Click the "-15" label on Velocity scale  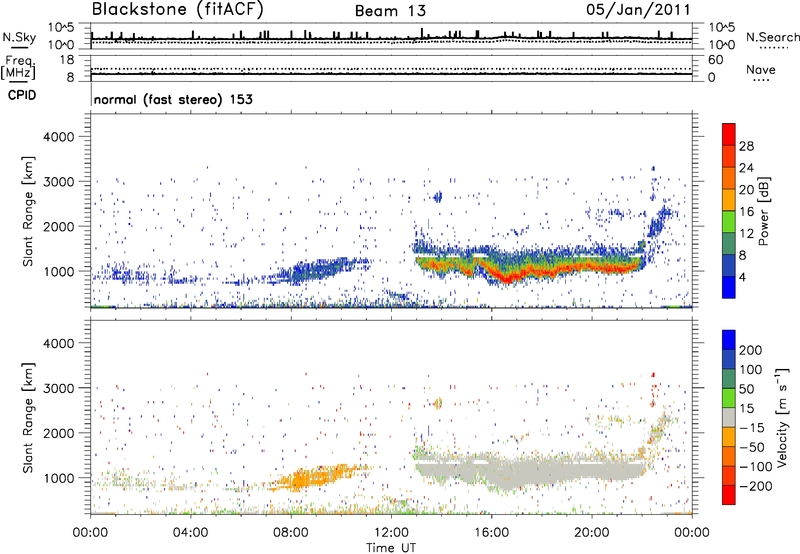tap(752, 427)
